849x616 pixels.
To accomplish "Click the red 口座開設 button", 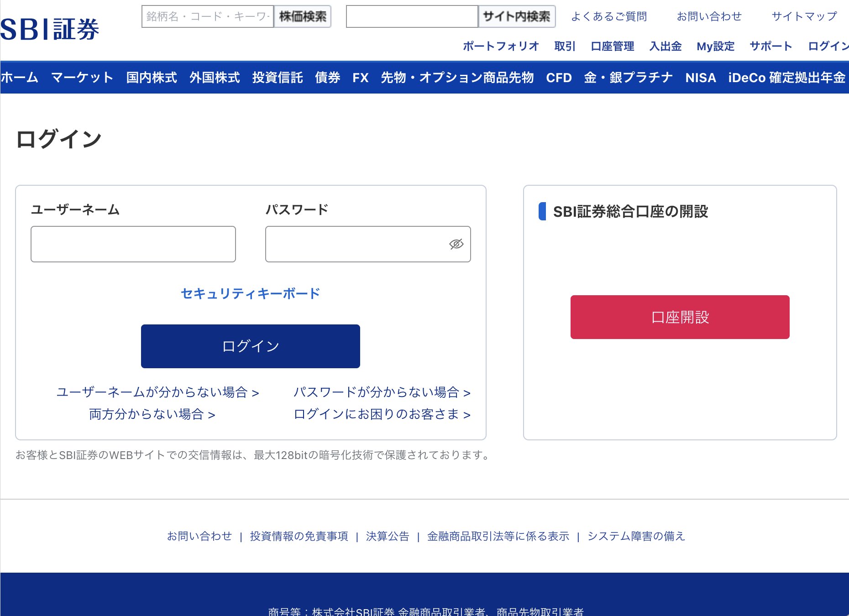I will [x=680, y=317].
